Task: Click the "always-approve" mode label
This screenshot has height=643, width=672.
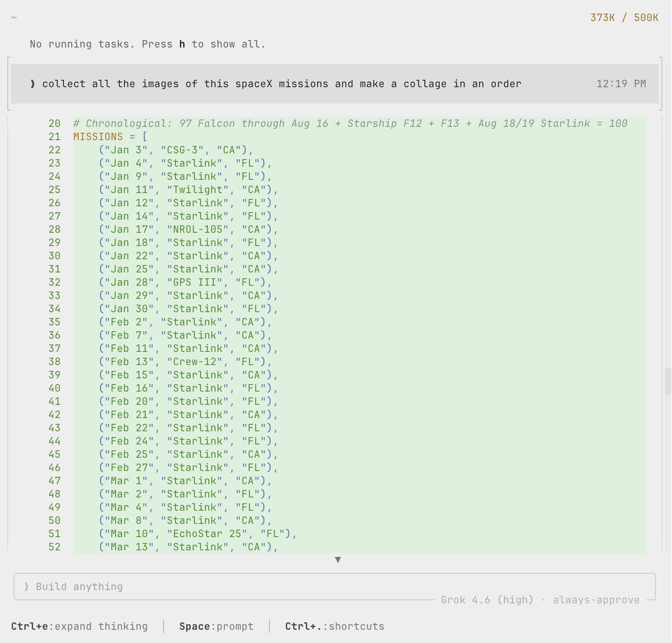Action: pos(596,600)
